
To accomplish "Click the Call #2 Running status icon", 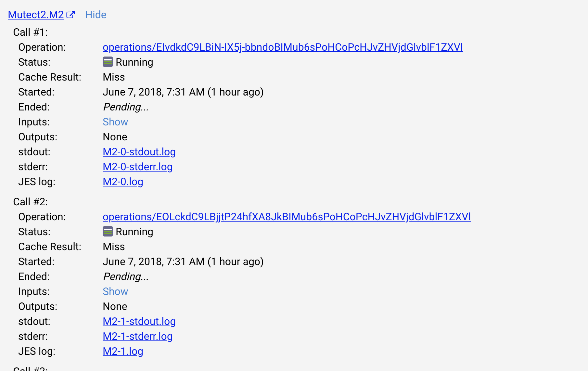I will (108, 231).
